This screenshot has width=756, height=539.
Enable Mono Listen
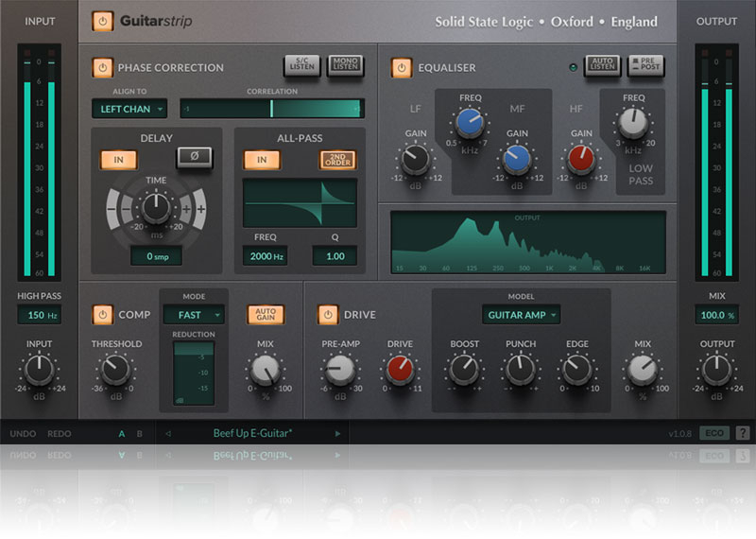tap(345, 65)
